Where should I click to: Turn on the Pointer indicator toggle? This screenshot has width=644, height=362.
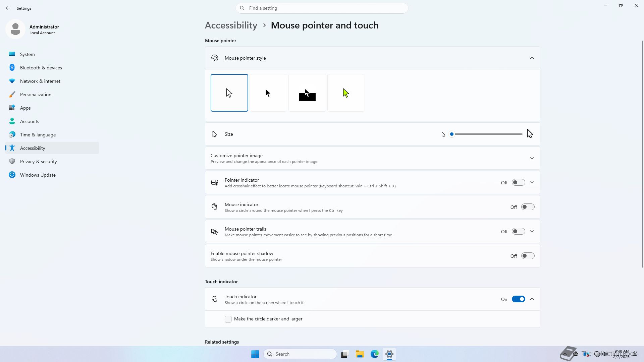pyautogui.click(x=518, y=183)
